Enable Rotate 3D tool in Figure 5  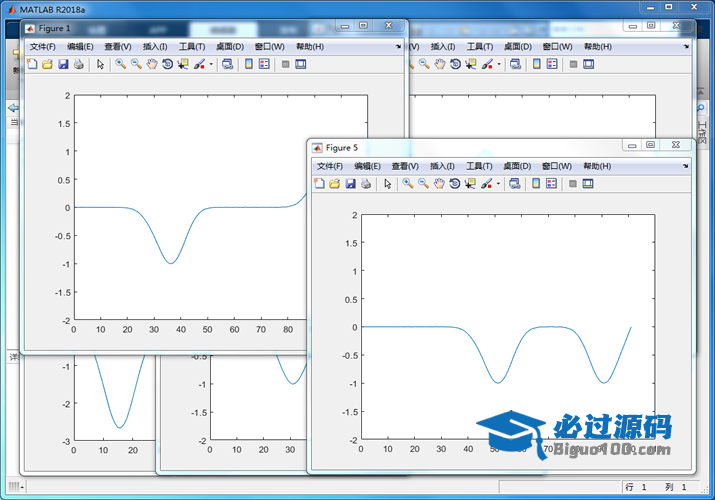pyautogui.click(x=455, y=184)
